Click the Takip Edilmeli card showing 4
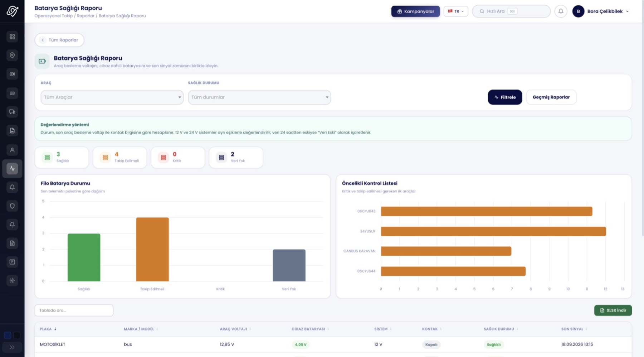The width and height of the screenshot is (644, 357). 120,157
